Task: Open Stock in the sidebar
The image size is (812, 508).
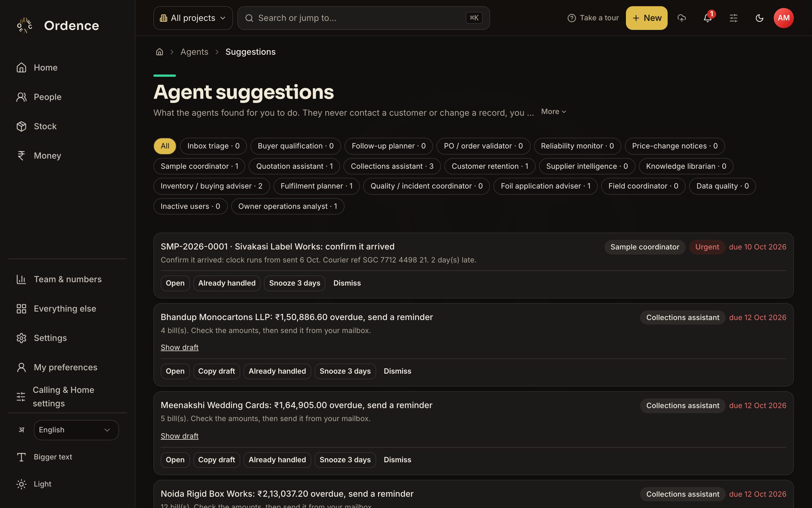Action: pos(67,126)
